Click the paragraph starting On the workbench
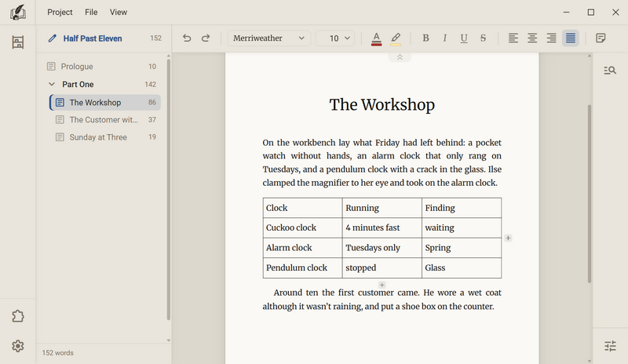 pyautogui.click(x=382, y=162)
